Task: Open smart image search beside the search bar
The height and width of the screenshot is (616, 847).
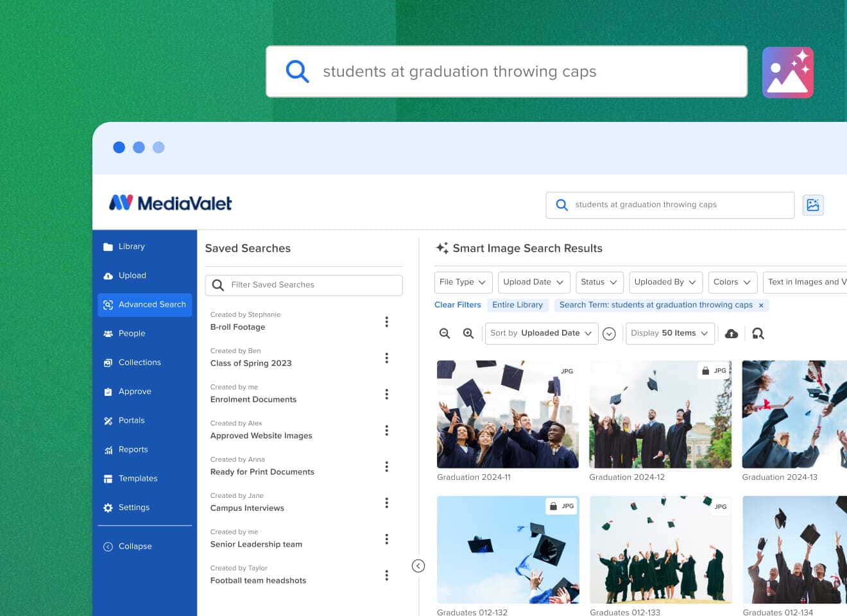Action: (813, 205)
